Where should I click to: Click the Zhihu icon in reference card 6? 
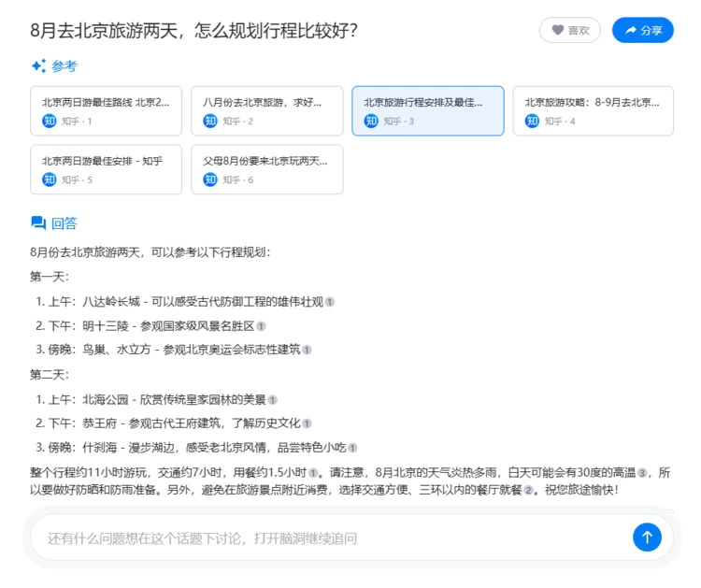(x=210, y=179)
